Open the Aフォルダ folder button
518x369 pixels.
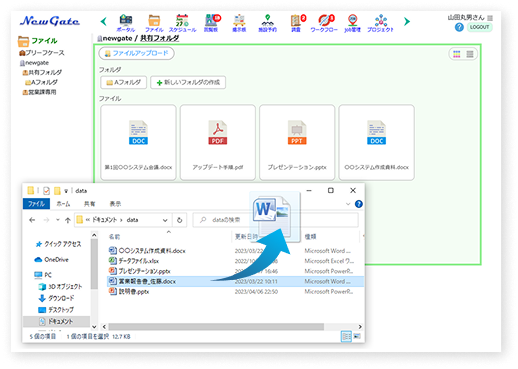coord(124,82)
